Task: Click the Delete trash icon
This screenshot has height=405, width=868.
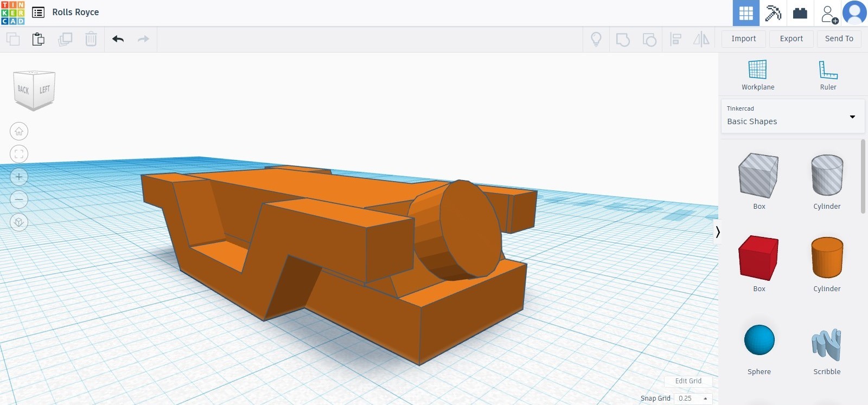Action: pos(91,39)
